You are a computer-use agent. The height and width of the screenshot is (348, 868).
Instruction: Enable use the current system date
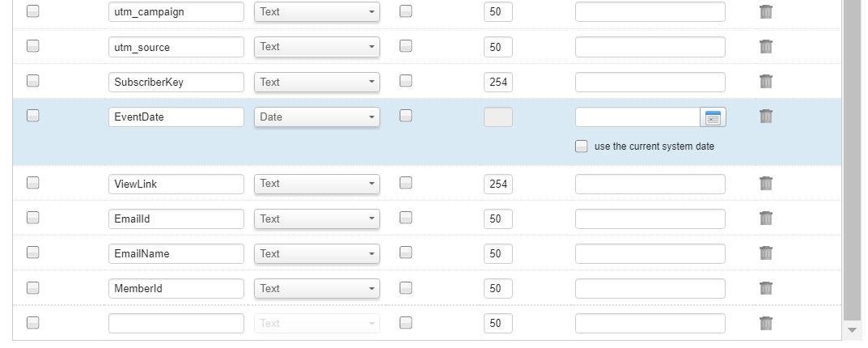pyautogui.click(x=582, y=146)
